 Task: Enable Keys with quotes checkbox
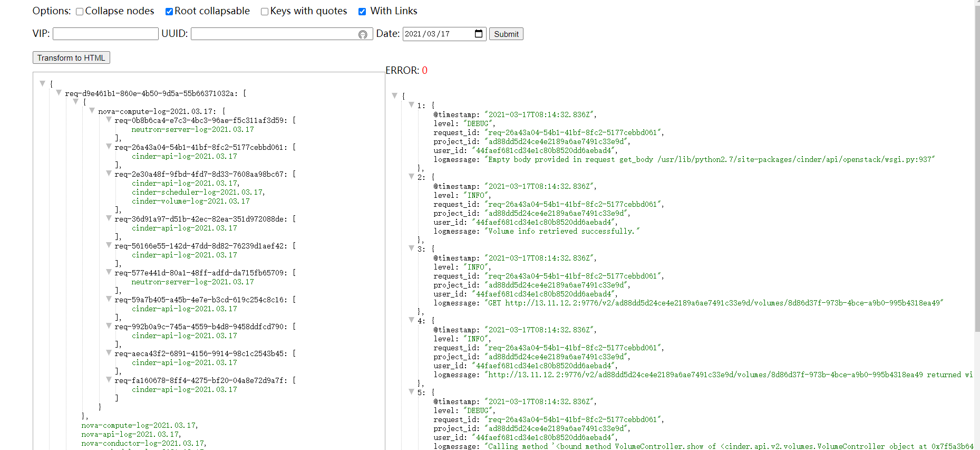pyautogui.click(x=265, y=12)
